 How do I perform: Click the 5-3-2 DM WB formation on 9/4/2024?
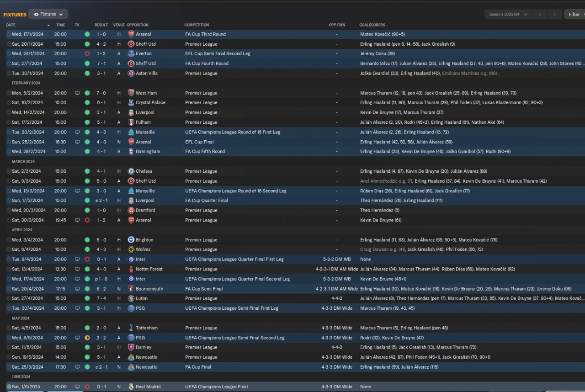[x=337, y=260]
